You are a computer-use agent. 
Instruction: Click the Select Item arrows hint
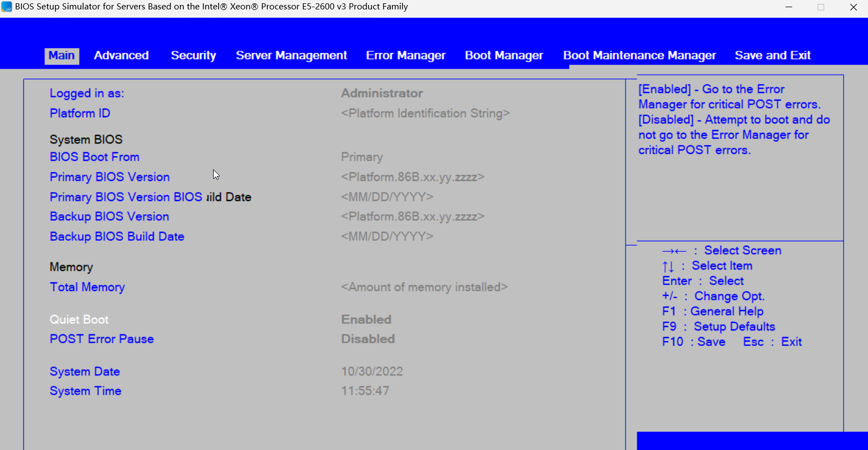tap(707, 266)
